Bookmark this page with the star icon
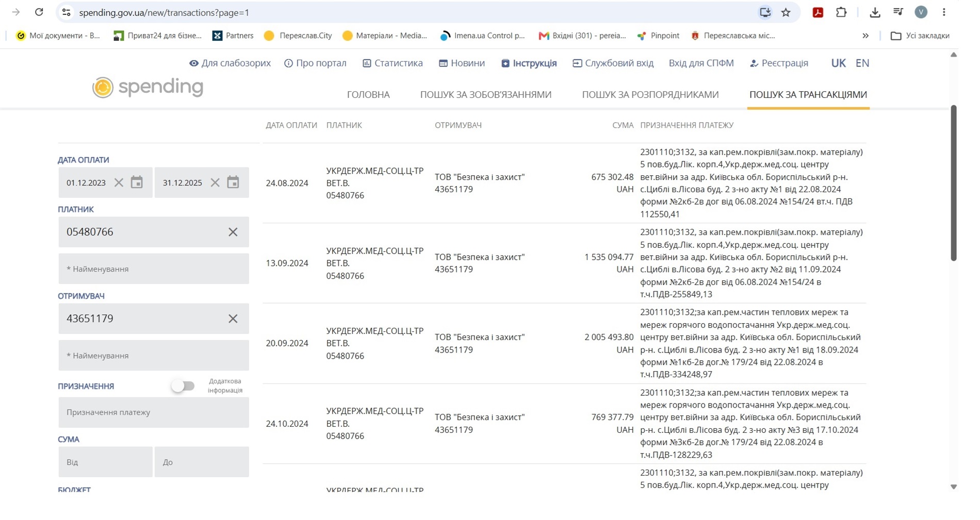This screenshot has height=520, width=980. coord(786,12)
